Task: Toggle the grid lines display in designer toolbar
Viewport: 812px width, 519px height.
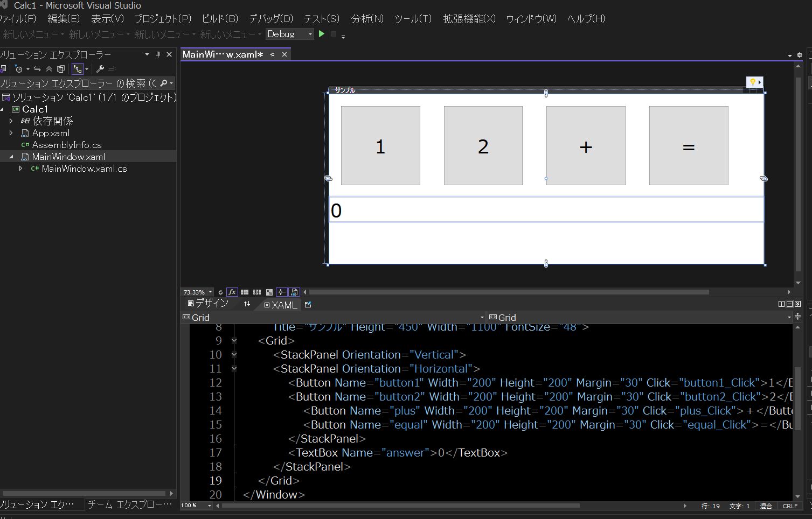Action: [245, 292]
